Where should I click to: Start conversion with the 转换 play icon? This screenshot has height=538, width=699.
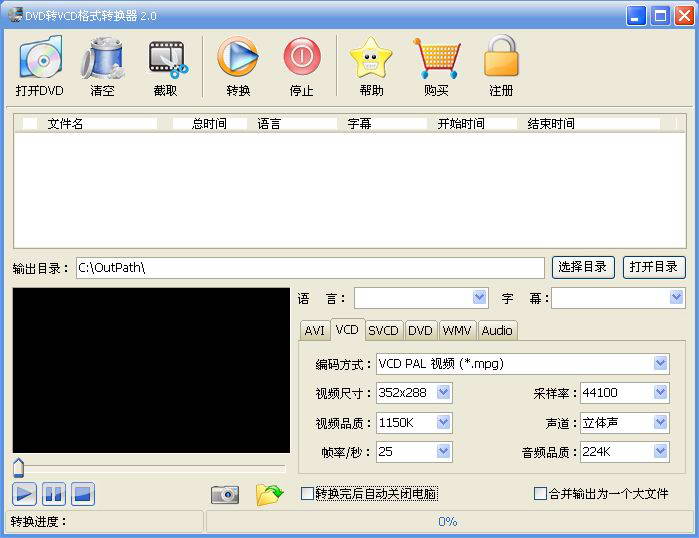click(238, 57)
